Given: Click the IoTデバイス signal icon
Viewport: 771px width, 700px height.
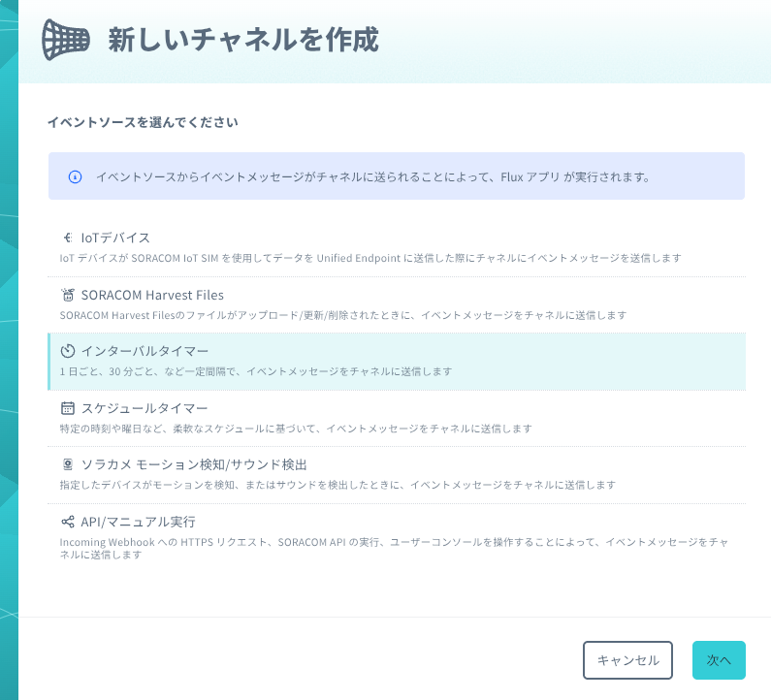Looking at the screenshot, I should tap(68, 238).
